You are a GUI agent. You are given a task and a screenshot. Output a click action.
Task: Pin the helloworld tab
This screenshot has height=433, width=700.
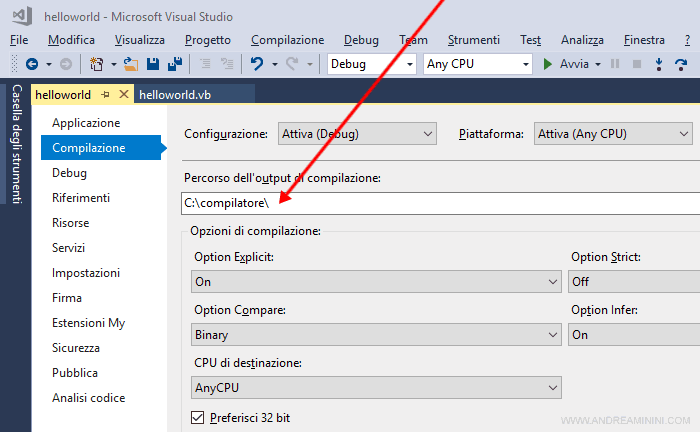tap(105, 95)
